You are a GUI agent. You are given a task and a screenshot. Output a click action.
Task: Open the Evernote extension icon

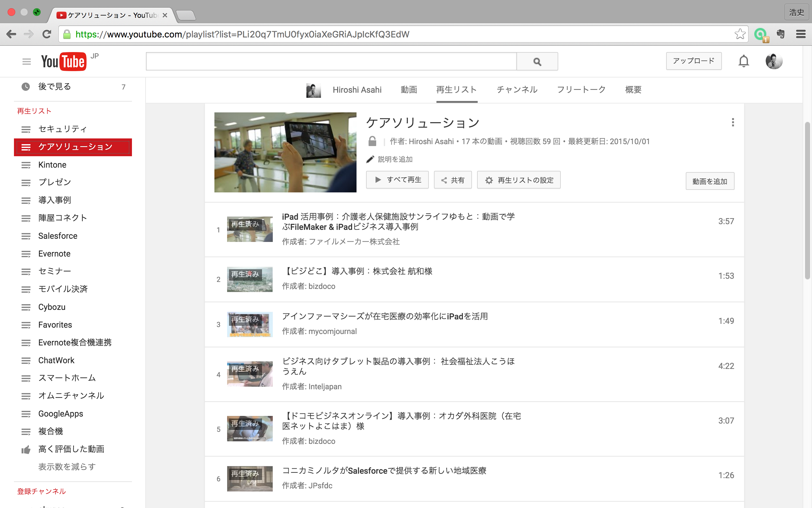[x=781, y=34]
